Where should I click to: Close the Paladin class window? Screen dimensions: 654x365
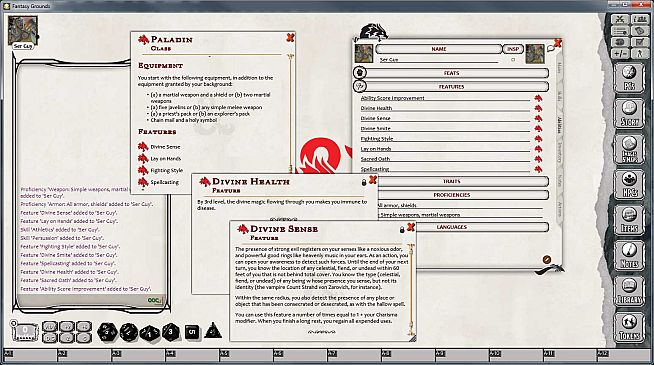point(290,38)
